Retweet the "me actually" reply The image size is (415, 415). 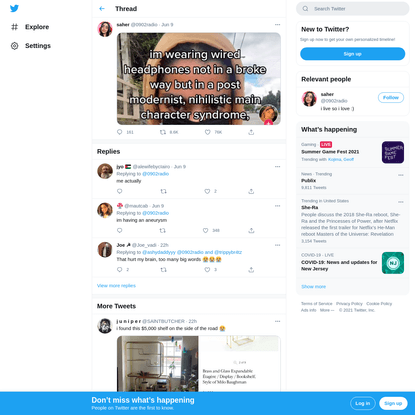(x=163, y=191)
